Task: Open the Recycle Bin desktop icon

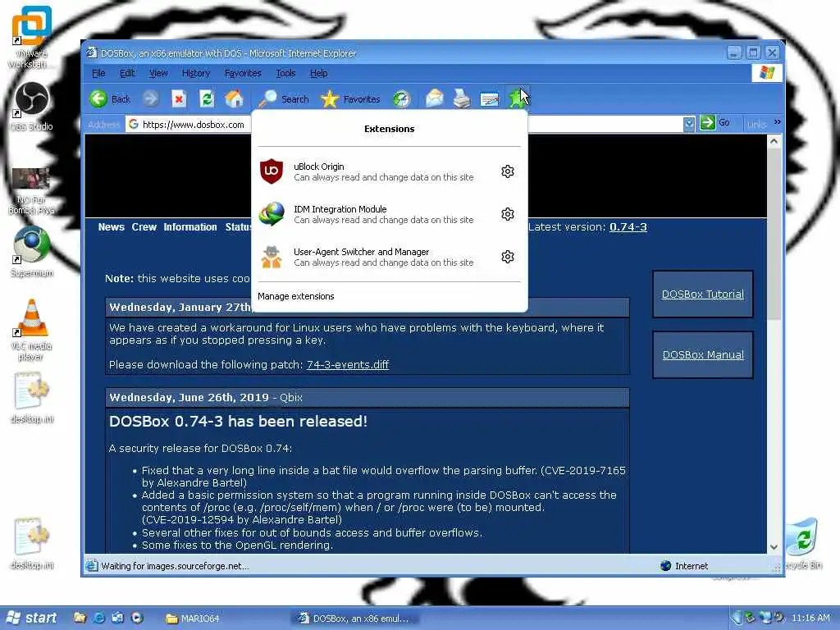Action: pyautogui.click(x=802, y=543)
